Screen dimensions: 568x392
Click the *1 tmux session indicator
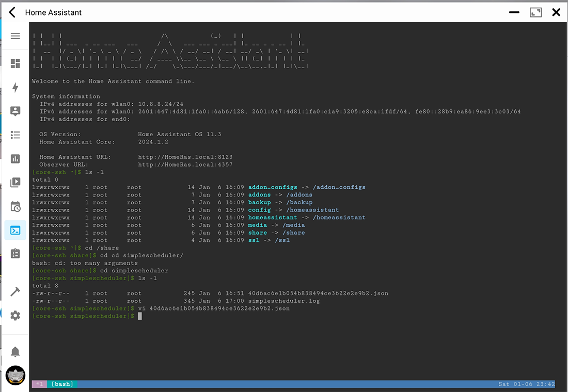39,384
